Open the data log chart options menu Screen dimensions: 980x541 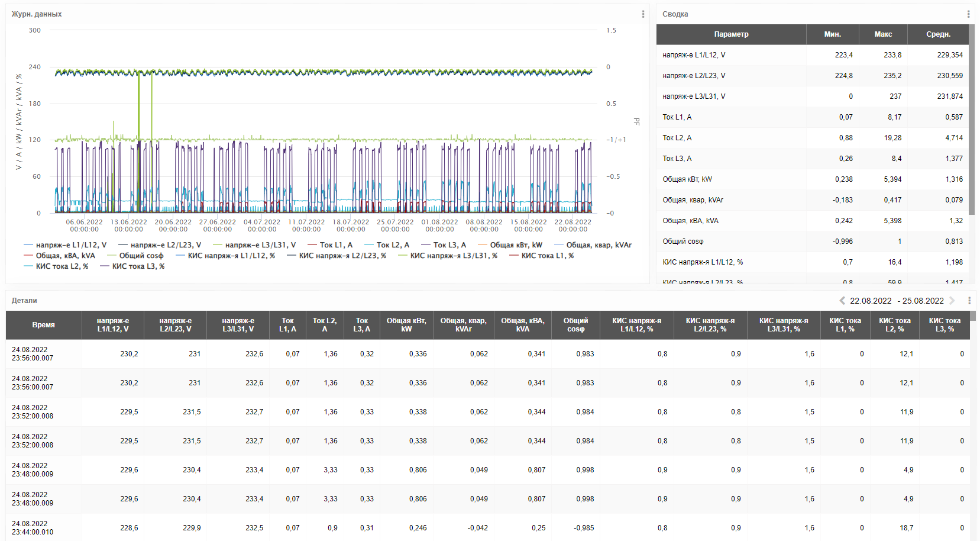pyautogui.click(x=643, y=14)
